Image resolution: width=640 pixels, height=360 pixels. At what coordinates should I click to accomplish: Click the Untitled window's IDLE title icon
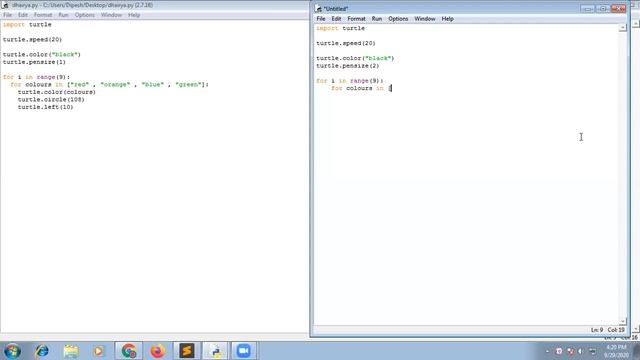click(318, 9)
